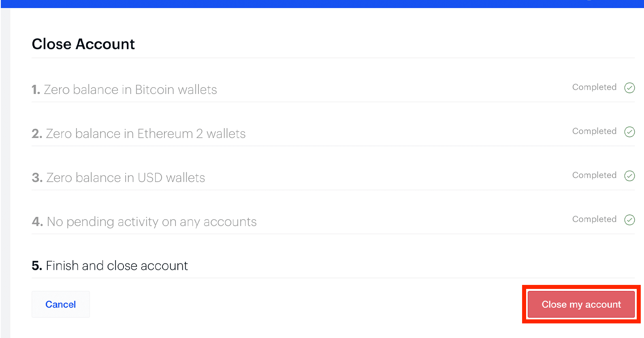Click the No pending activity on any accounts text
The width and height of the screenshot is (644, 338).
151,222
